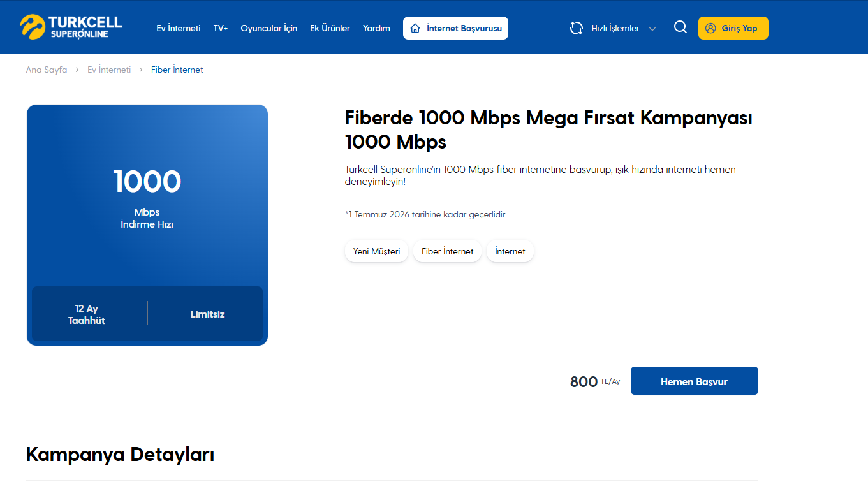Click the search magnifier icon
The width and height of the screenshot is (868, 484).
680,27
